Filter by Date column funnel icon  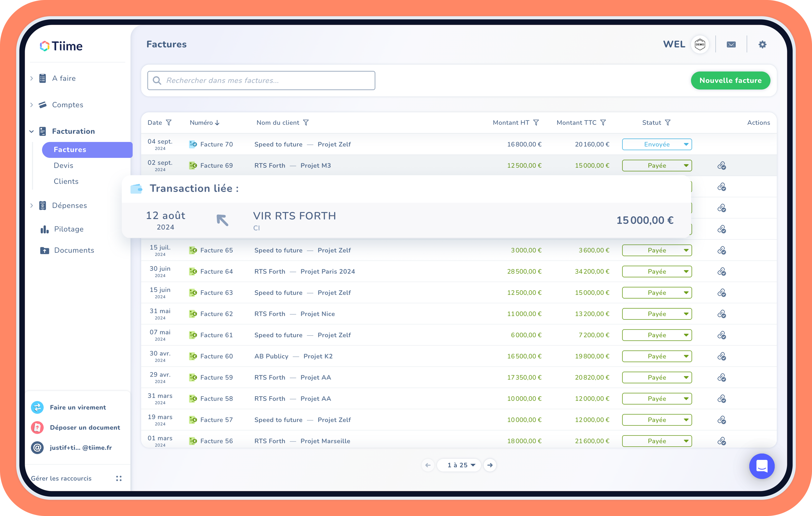tap(169, 123)
